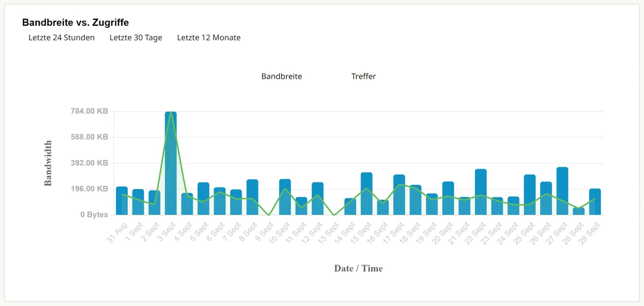
Task: Select the 29 Sept bar
Action: pyautogui.click(x=595, y=202)
